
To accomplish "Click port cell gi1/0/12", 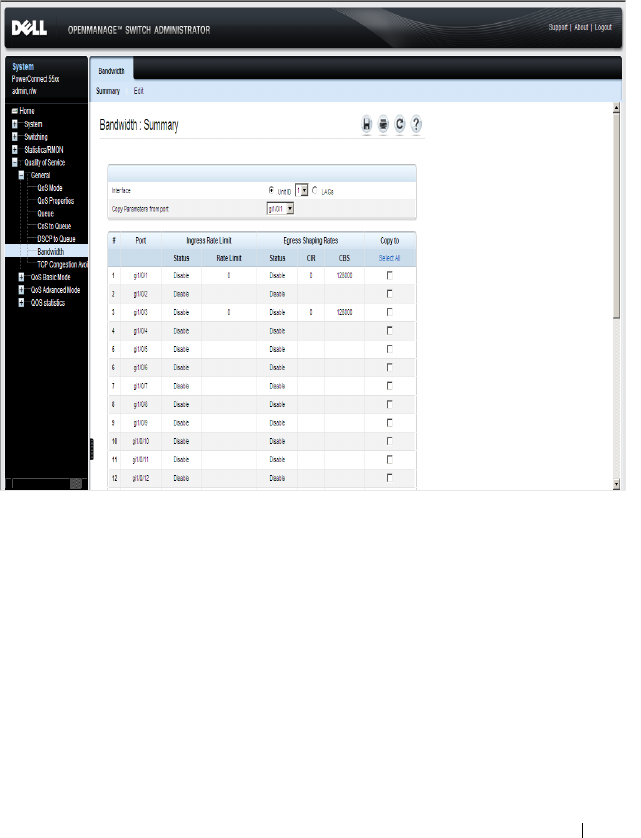I will coord(141,478).
